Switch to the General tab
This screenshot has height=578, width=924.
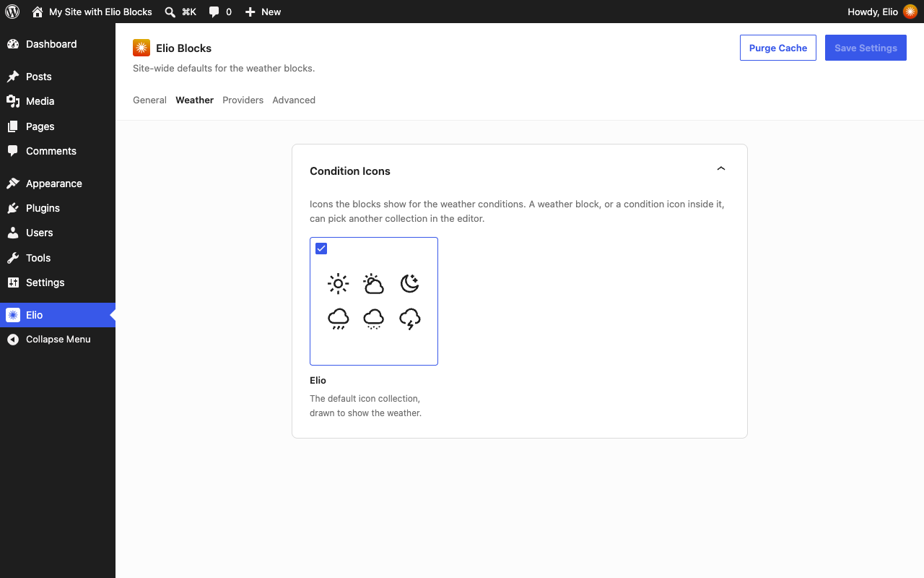(149, 100)
